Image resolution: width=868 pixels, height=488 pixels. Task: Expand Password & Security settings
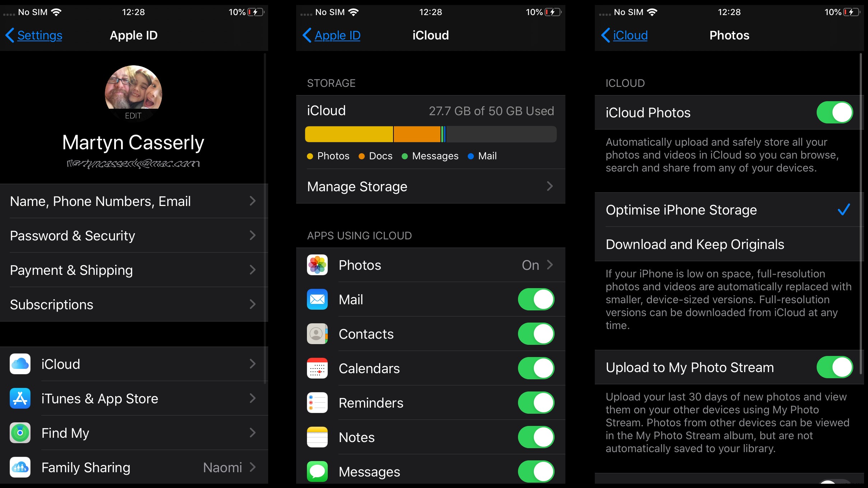click(133, 235)
